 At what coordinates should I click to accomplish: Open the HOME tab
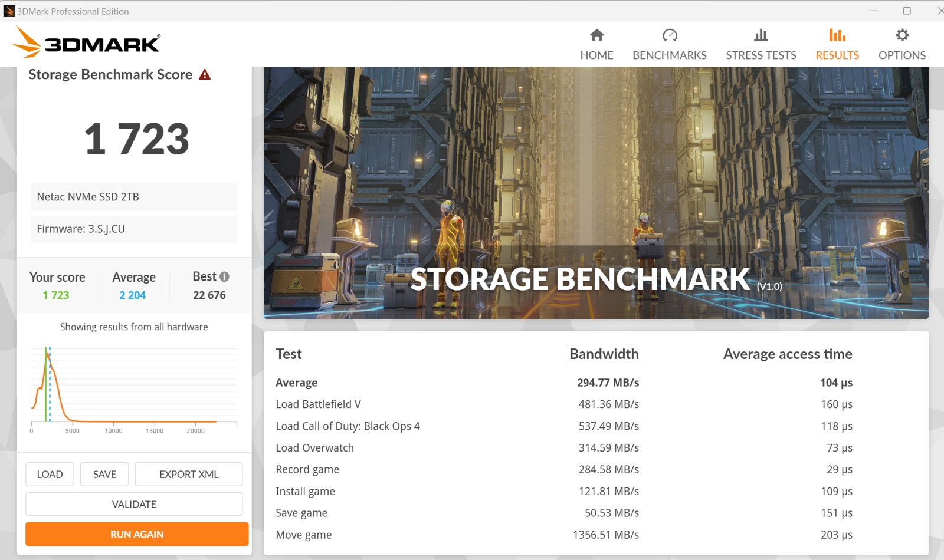(x=596, y=44)
